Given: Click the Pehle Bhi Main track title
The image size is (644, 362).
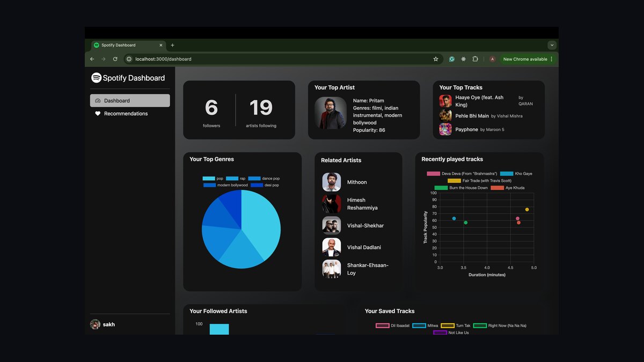Looking at the screenshot, I should (x=472, y=116).
